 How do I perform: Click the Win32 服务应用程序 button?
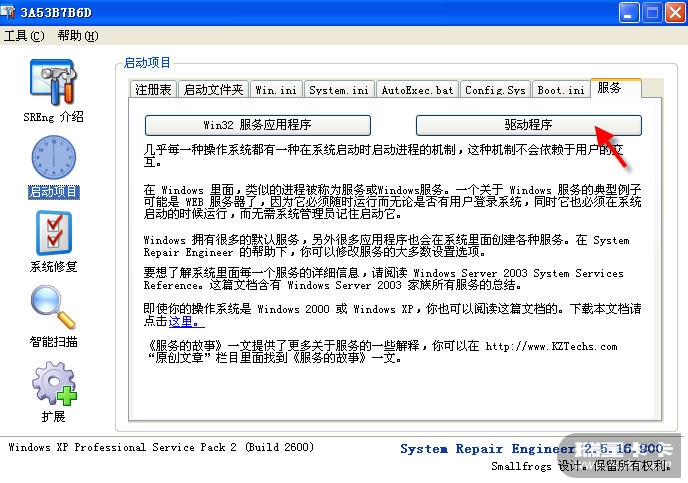click(258, 125)
